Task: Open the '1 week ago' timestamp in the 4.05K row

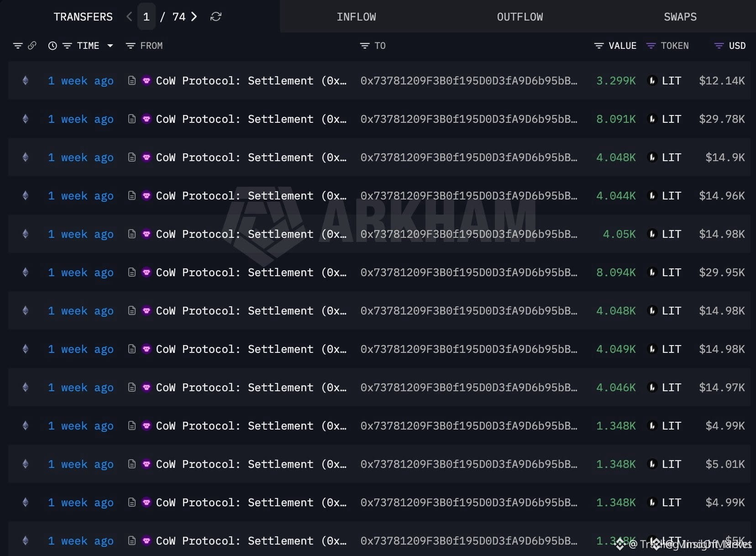Action: [x=81, y=234]
